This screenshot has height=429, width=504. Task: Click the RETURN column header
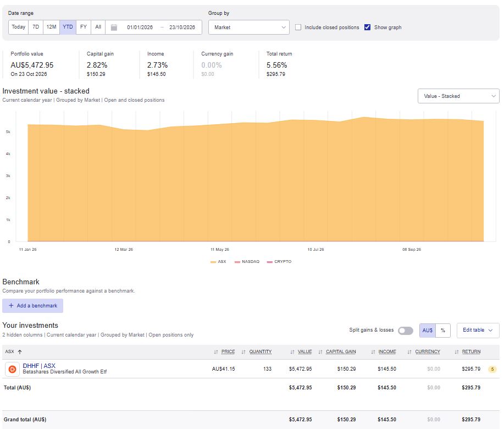click(x=471, y=352)
